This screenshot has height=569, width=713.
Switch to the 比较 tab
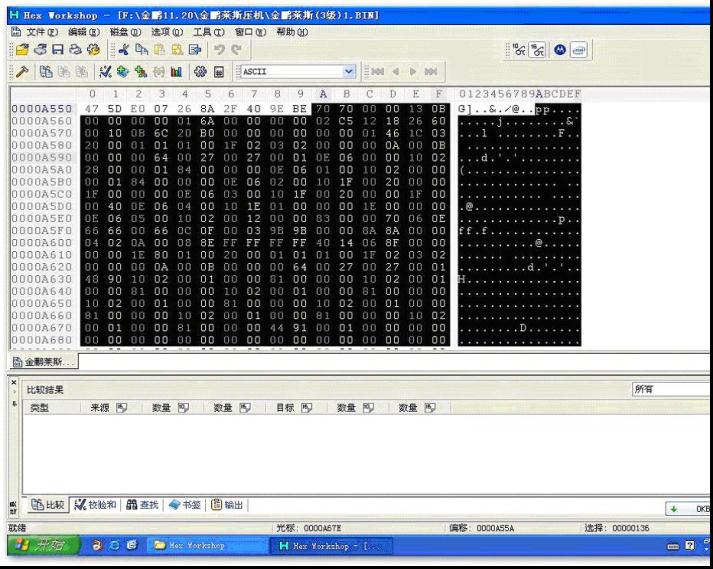[48, 504]
